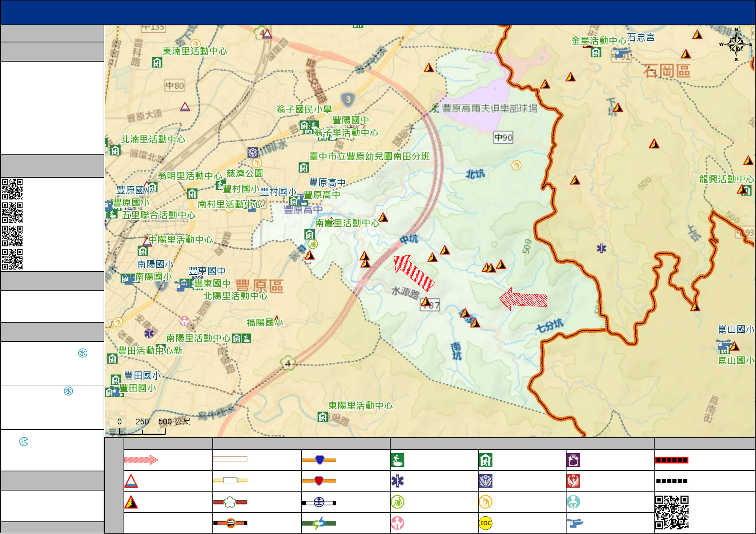
Task: Click the 石忠宮 label
Action: 641,37
